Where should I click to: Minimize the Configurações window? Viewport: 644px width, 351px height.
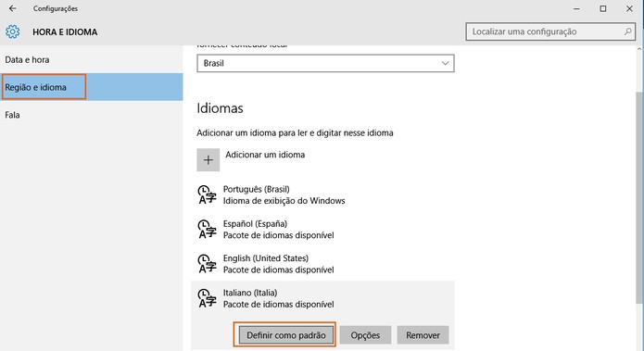[x=576, y=8]
